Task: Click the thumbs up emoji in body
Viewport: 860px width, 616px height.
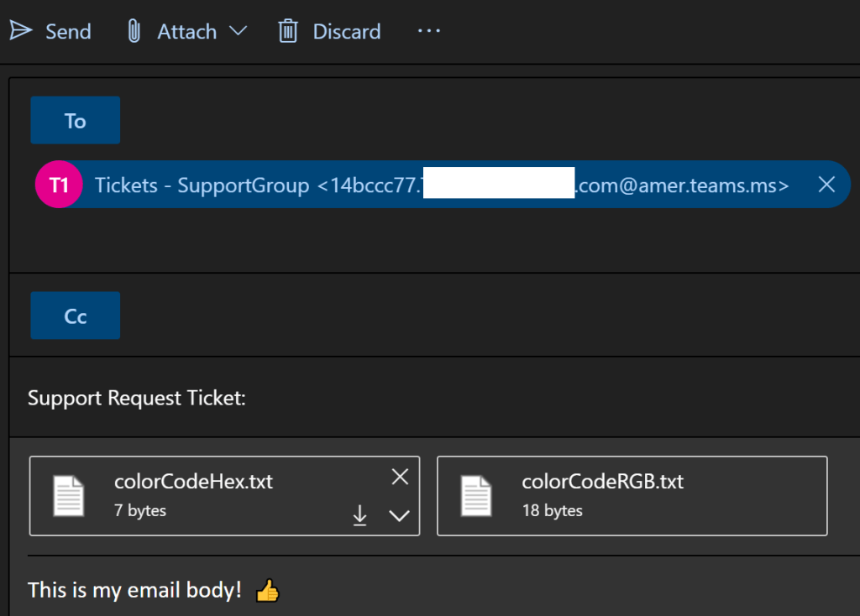Action: tap(267, 591)
